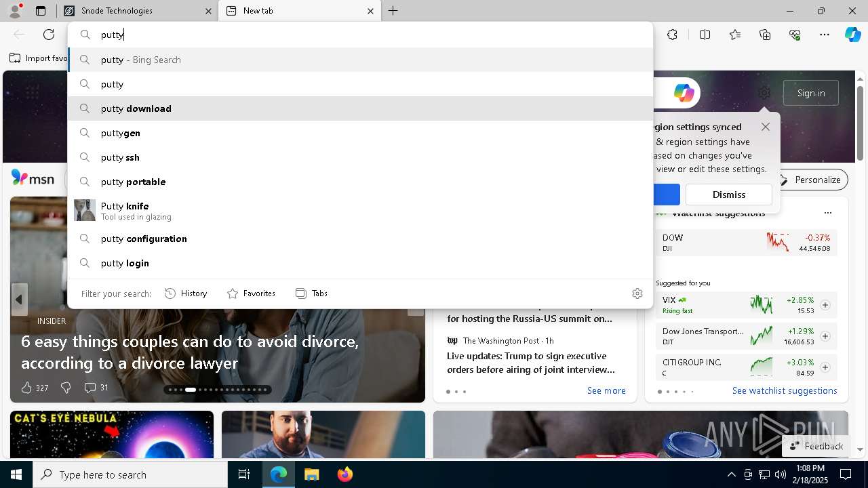Image resolution: width=868 pixels, height=488 pixels.
Task: Close the Snode Technologies tab
Action: (209, 11)
